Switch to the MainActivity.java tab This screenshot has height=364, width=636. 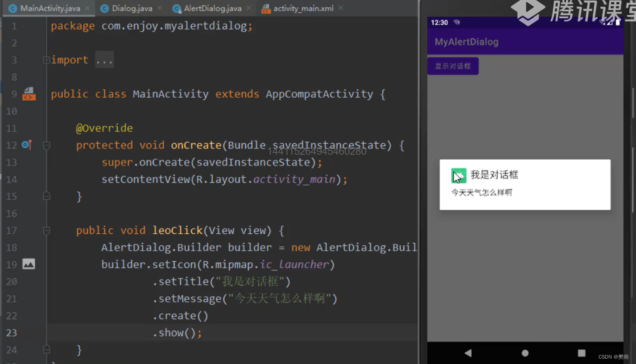48,8
